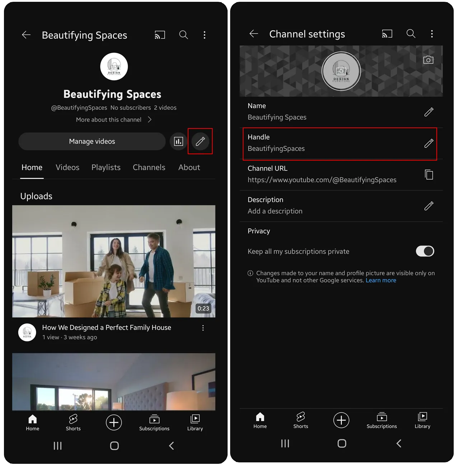The height and width of the screenshot is (476, 463).
Task: Tap the pencil icon beside Manage videos
Action: click(200, 141)
